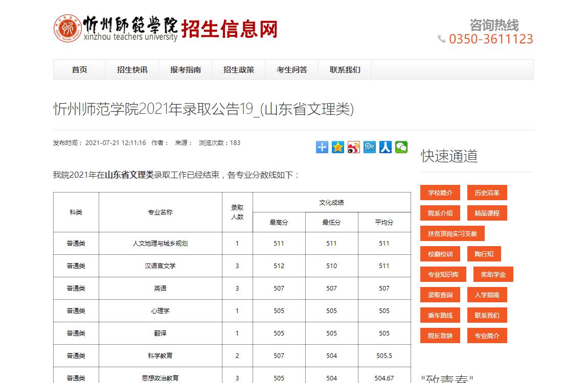Click the 浏览次数：183 view count

tap(219, 142)
